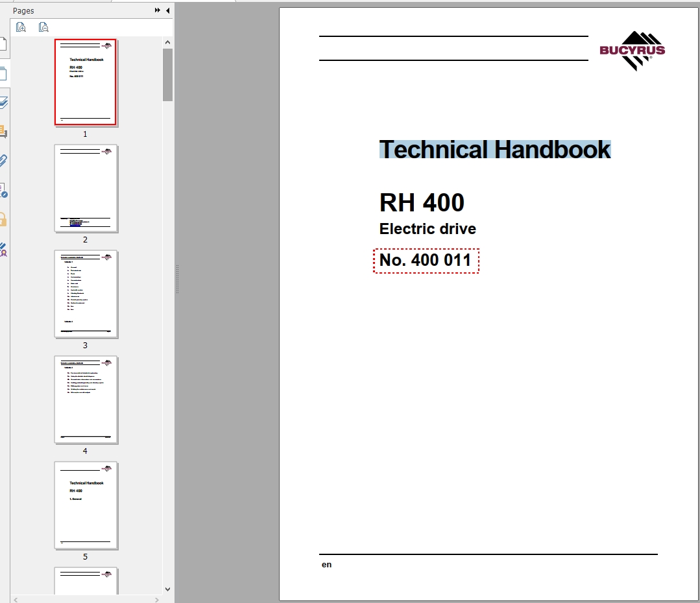Click the down arrow of the thumbnail scrollbar
This screenshot has height=603, width=700.
(x=167, y=589)
